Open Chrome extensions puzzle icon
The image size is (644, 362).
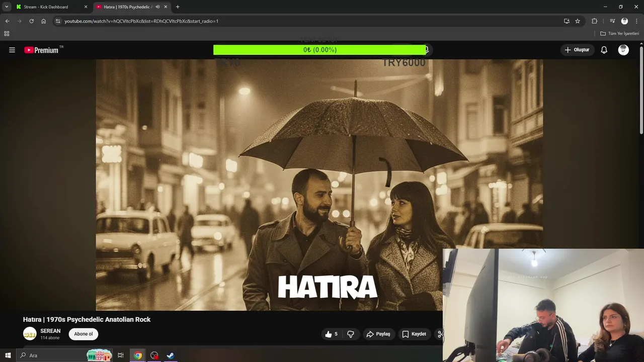click(x=594, y=21)
